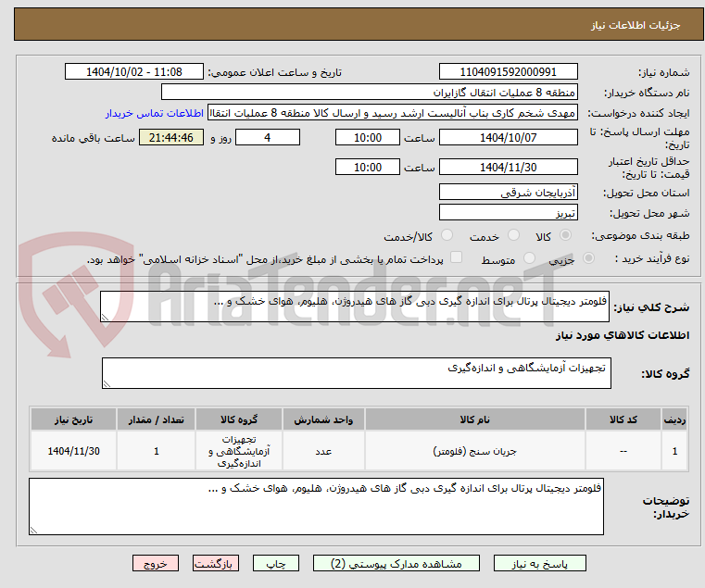The image size is (705, 588).
Task: Click the unit cell 'عدد'
Action: pos(323,451)
